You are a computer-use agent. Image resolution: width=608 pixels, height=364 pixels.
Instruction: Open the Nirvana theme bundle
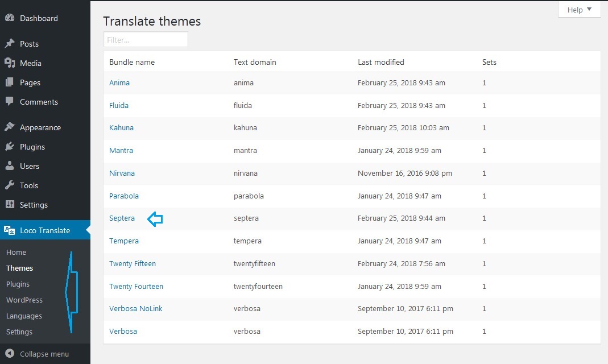[122, 173]
